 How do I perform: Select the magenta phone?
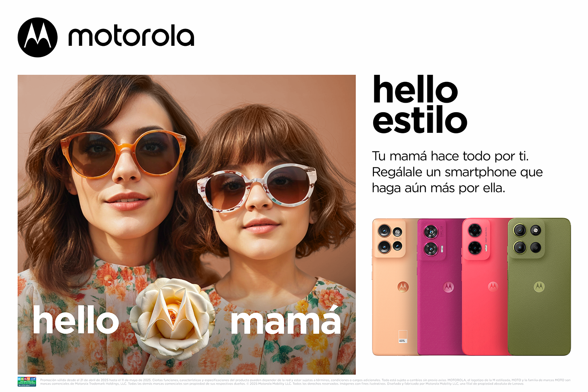pos(440,287)
